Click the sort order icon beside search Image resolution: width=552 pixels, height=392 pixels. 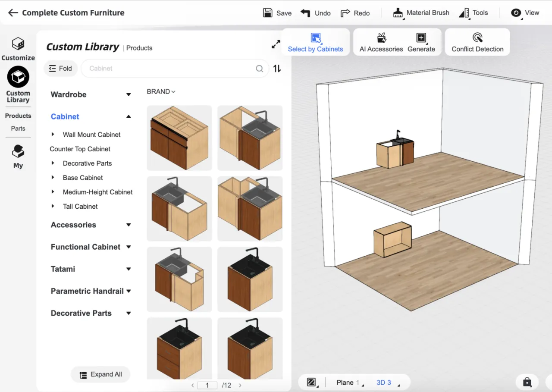277,68
